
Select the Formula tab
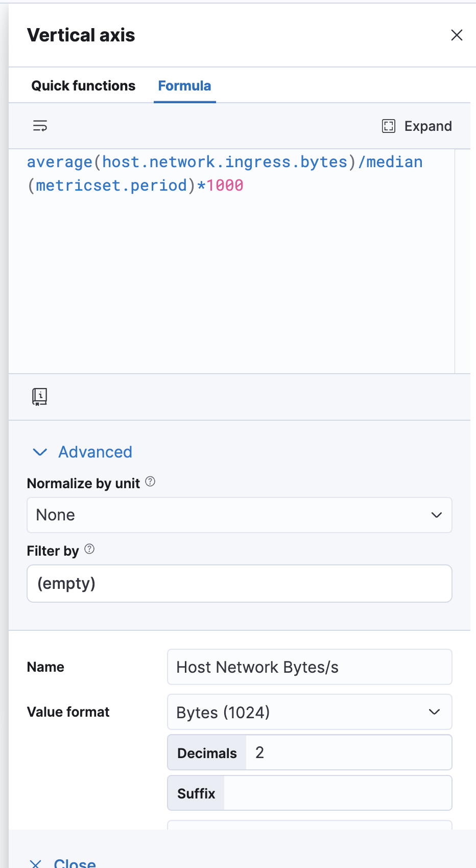coord(184,86)
